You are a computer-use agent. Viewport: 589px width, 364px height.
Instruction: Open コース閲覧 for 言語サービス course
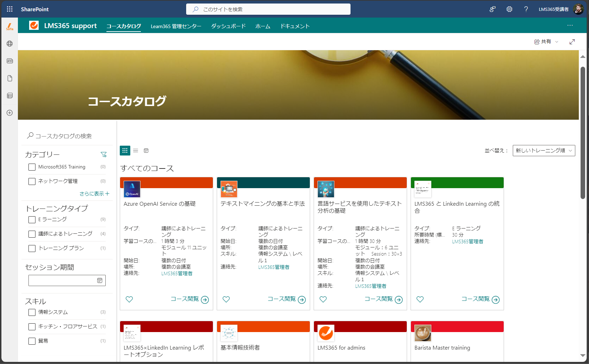coord(384,299)
